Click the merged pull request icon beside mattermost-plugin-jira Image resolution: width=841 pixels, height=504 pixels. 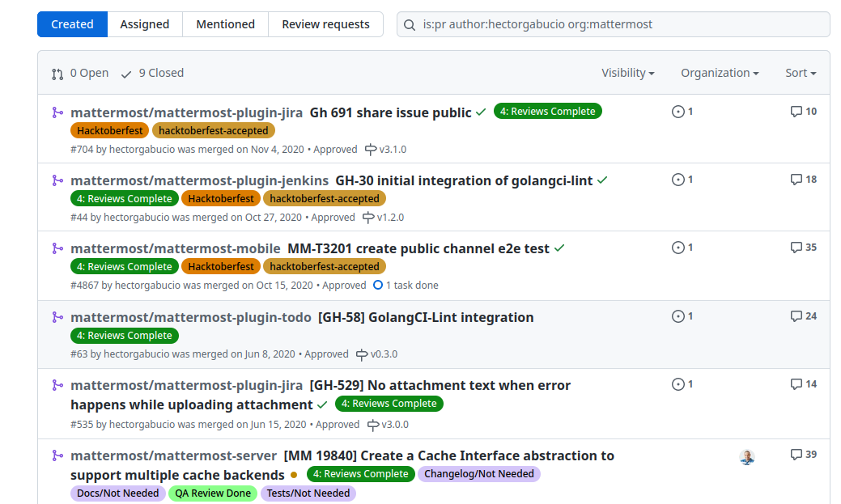[x=56, y=112]
